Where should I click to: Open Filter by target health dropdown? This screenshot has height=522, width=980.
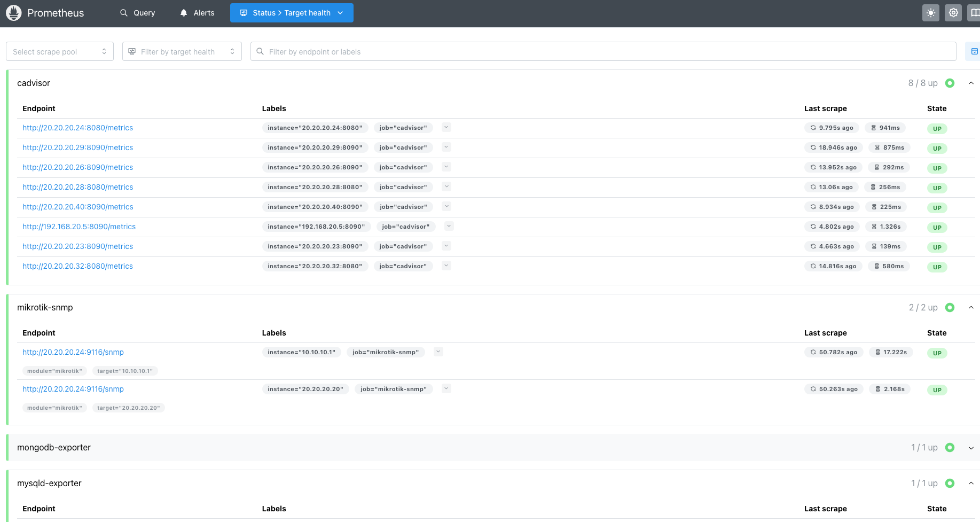[182, 51]
